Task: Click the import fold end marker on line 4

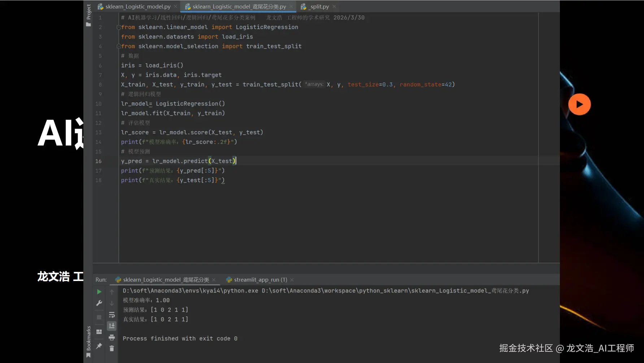Action: (x=118, y=46)
